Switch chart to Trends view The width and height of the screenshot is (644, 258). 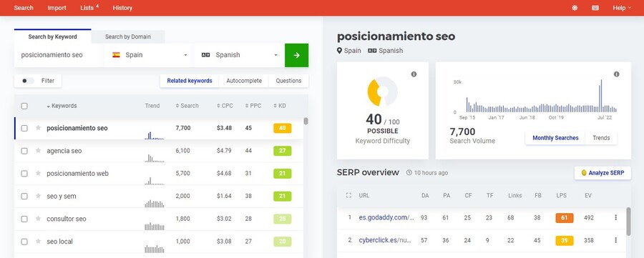coord(601,138)
